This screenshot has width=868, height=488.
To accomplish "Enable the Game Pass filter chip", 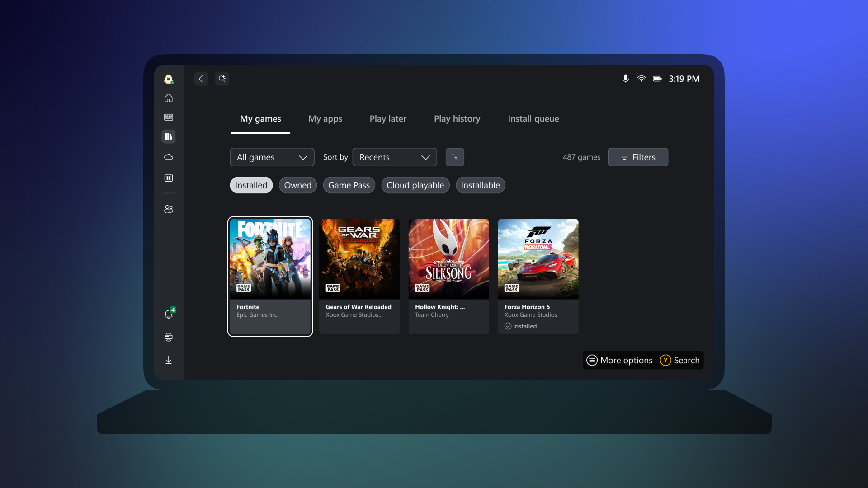I will pyautogui.click(x=349, y=185).
